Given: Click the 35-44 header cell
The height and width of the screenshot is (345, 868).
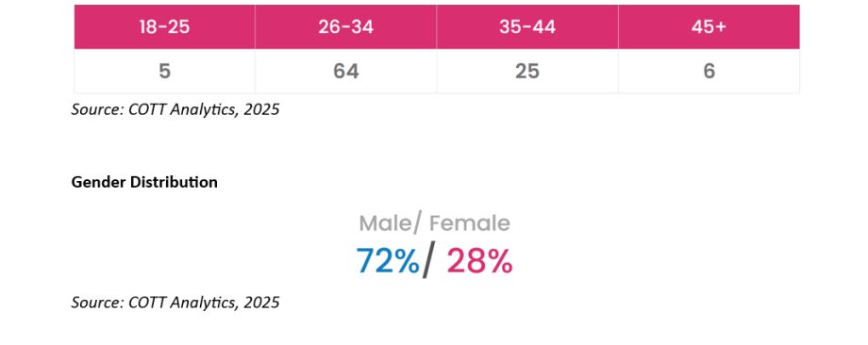Looking at the screenshot, I should 527,27.
